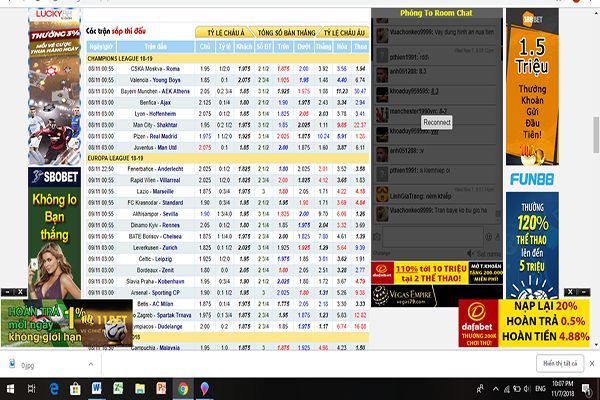Click the 188BET 1.5 Triệu banner ad
Screen dimensions: 600x400
pos(532,87)
